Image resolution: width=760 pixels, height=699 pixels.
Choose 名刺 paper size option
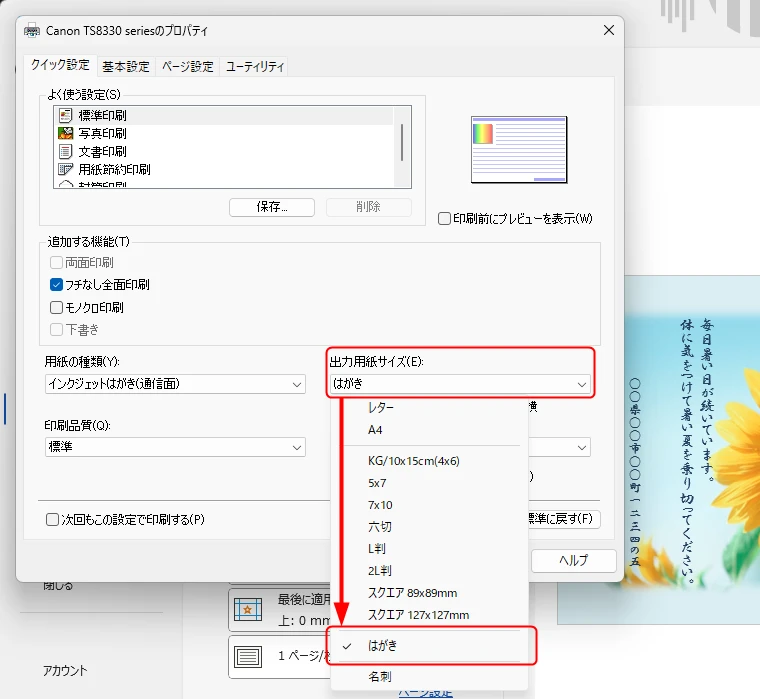[x=429, y=677]
